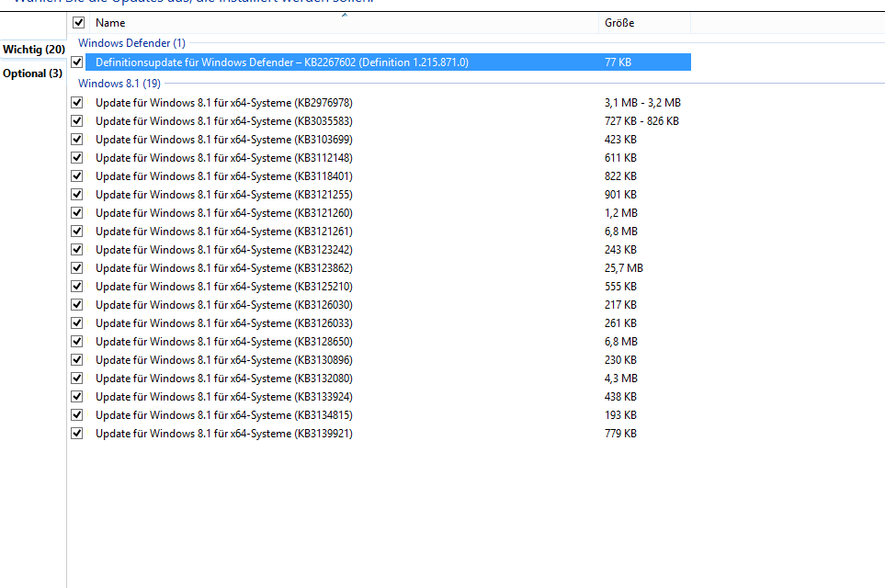Click the 77 KB size value

[618, 62]
